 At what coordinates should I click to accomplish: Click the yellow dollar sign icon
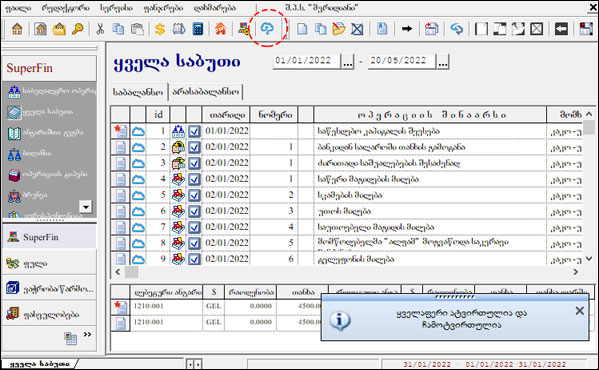(160, 29)
